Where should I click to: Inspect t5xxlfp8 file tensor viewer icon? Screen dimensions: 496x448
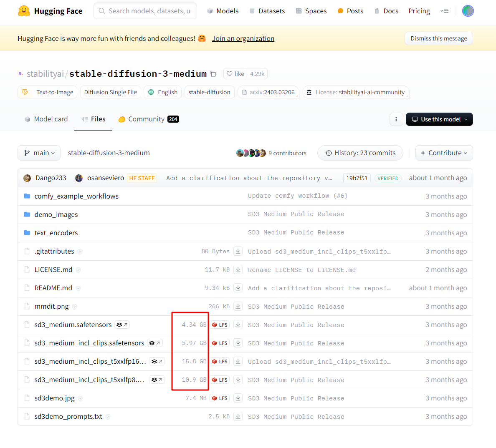(157, 380)
